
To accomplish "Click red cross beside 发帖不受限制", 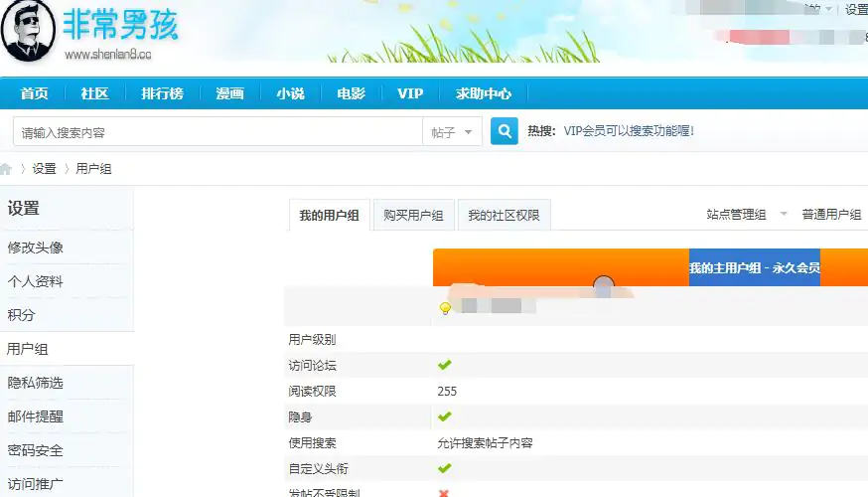I will (x=443, y=493).
